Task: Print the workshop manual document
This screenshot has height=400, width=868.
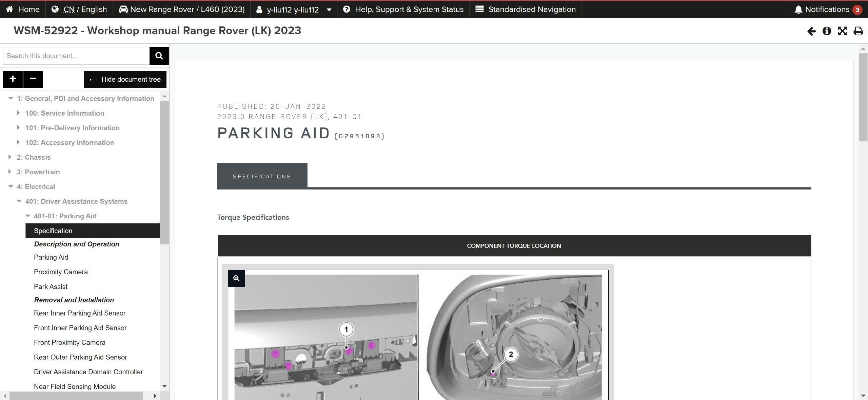Action: tap(857, 31)
